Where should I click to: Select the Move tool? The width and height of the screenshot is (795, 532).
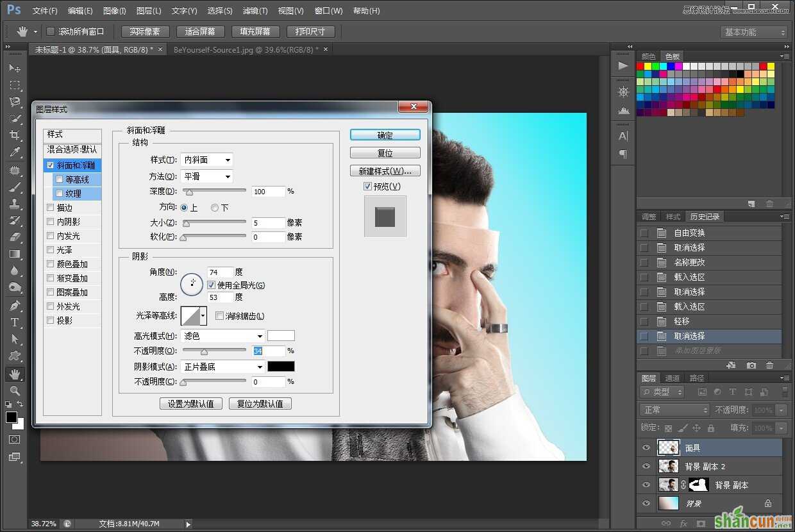coord(14,68)
